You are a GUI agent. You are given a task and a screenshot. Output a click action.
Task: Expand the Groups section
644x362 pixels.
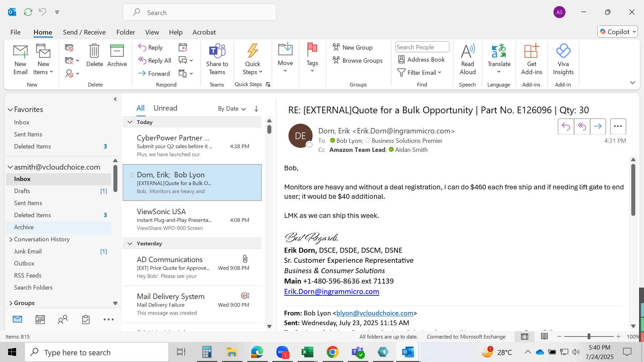point(11,303)
